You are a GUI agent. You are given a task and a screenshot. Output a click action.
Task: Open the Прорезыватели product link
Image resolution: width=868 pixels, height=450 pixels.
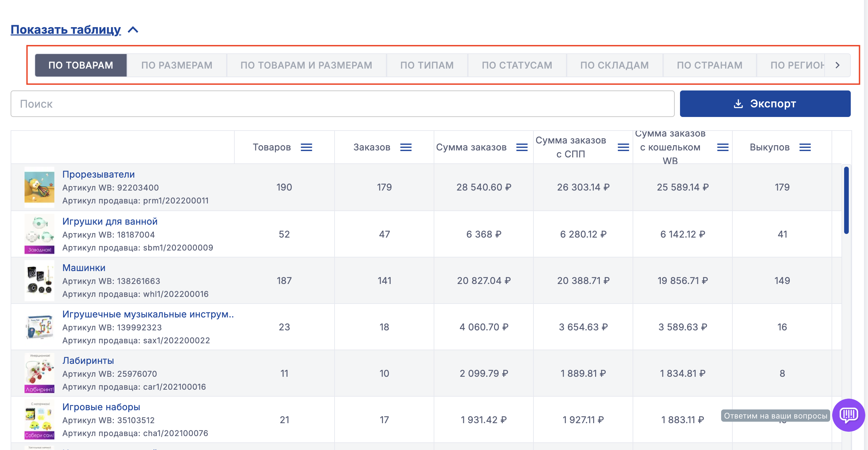pos(98,174)
